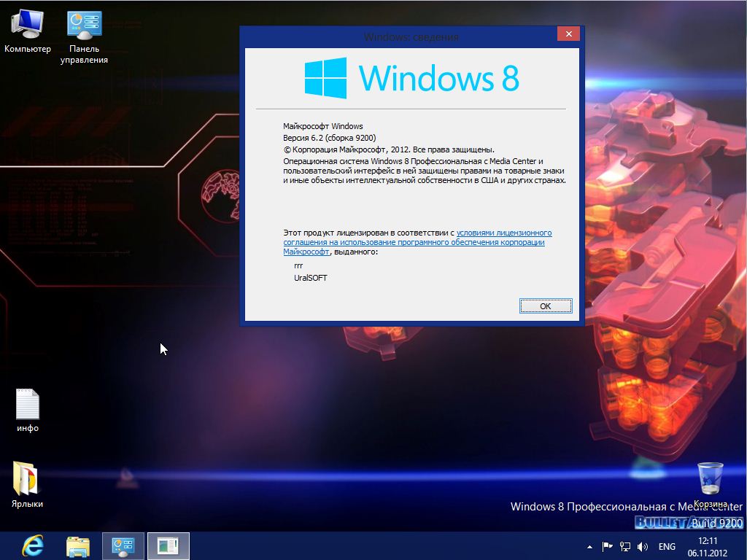This screenshot has width=747, height=560.
Task: Click the text Версия 6.2 (сборка 9200)
Action: (329, 138)
